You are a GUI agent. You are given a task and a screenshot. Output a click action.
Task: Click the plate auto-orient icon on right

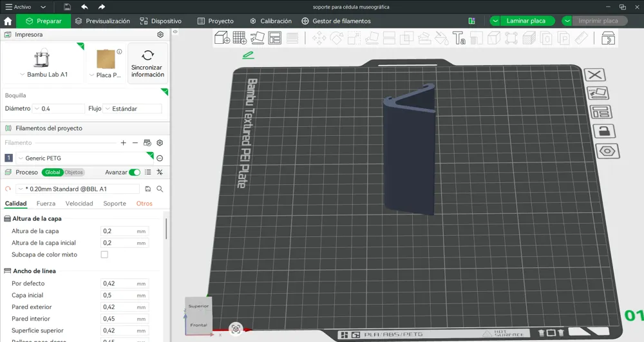pyautogui.click(x=598, y=93)
